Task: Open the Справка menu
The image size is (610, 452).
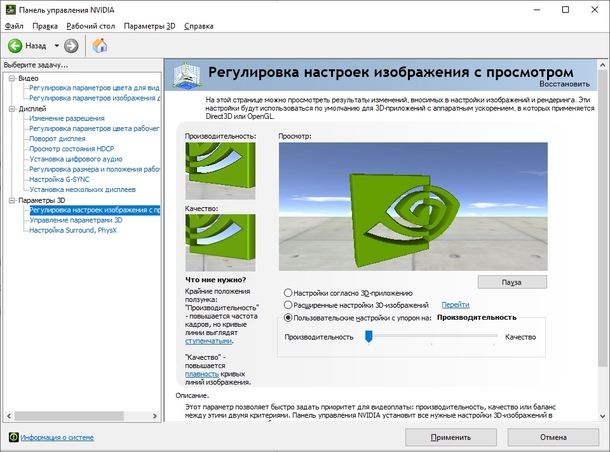Action: click(199, 26)
